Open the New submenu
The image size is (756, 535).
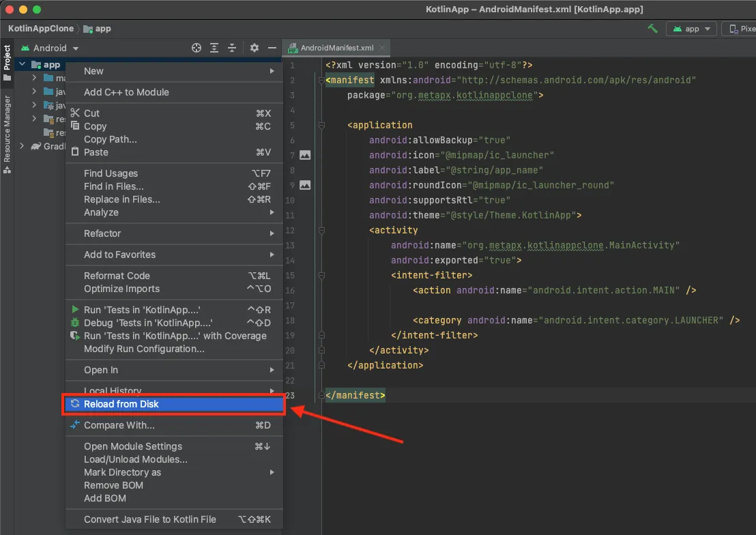[174, 71]
